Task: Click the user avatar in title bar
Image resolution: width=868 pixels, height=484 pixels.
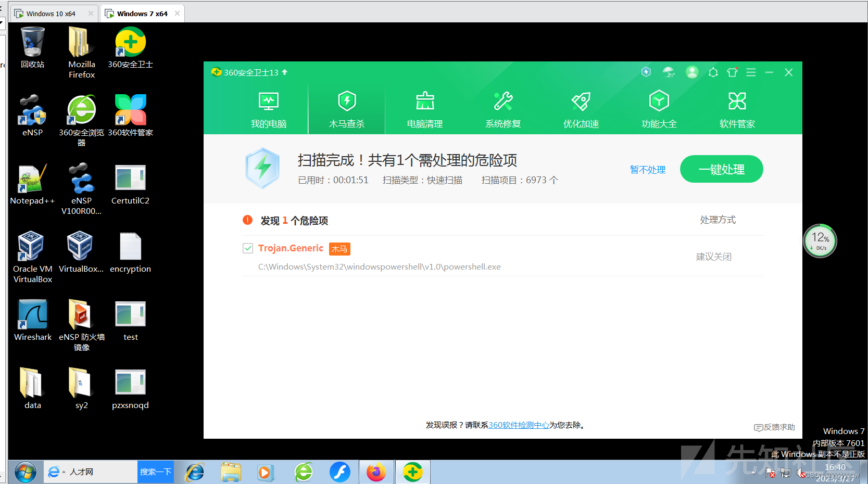Action: (x=692, y=72)
